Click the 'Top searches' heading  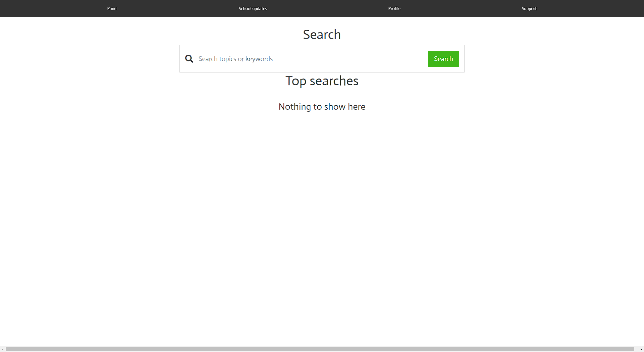(322, 81)
